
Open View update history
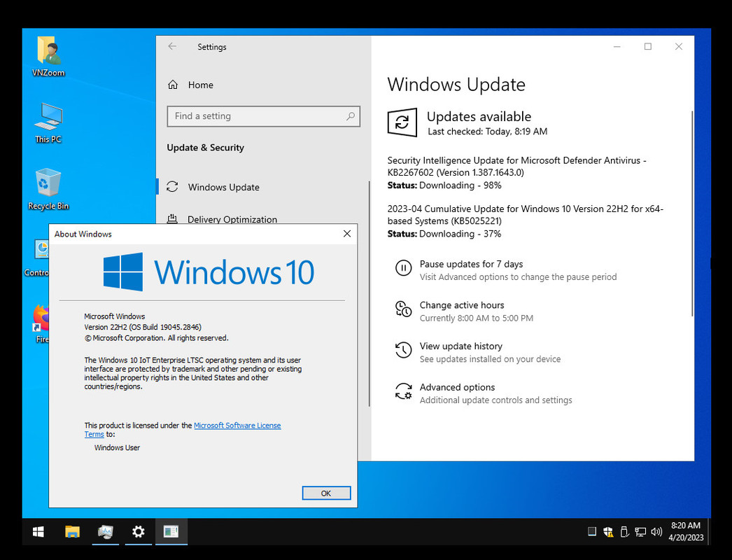(460, 346)
